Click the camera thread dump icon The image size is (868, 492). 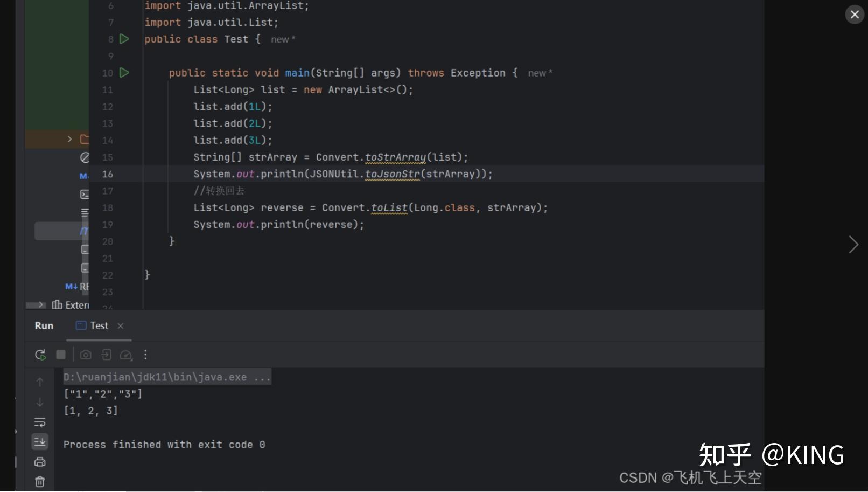pos(86,355)
